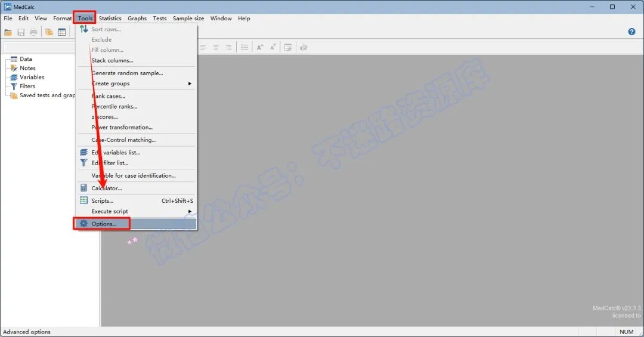The image size is (644, 337).
Task: Click the last icon in format toolbar
Action: coord(304,47)
